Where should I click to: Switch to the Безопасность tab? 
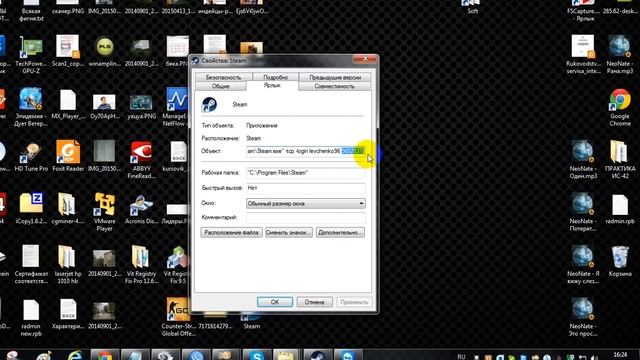coord(223,77)
